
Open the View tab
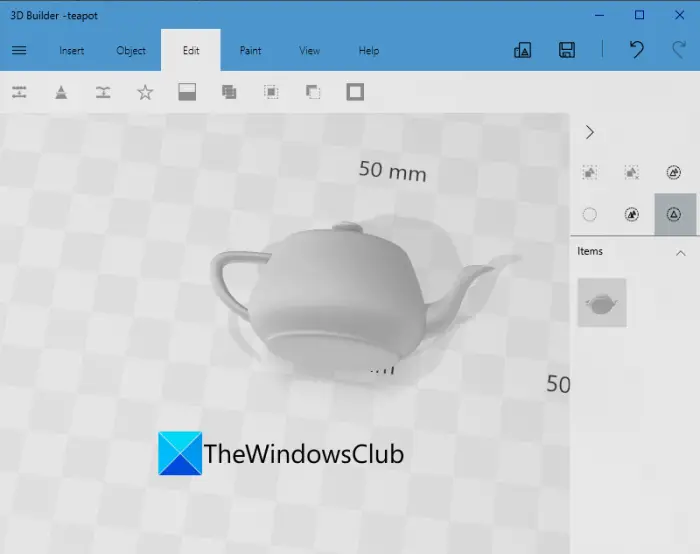309,50
